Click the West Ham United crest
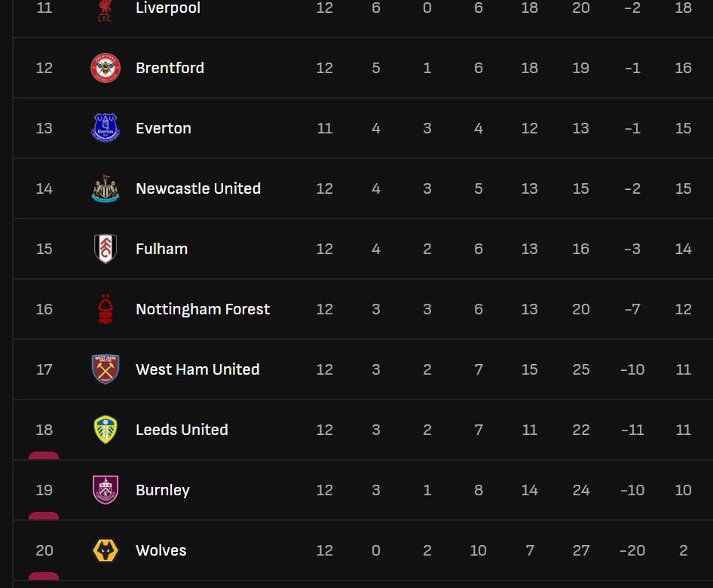Viewport: 713px width, 588px height. pos(105,369)
